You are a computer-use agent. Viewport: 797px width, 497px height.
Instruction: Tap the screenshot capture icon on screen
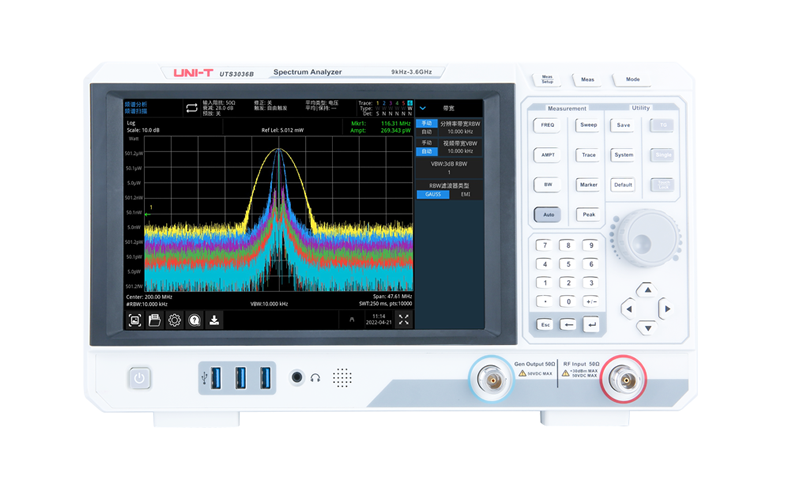pyautogui.click(x=135, y=320)
